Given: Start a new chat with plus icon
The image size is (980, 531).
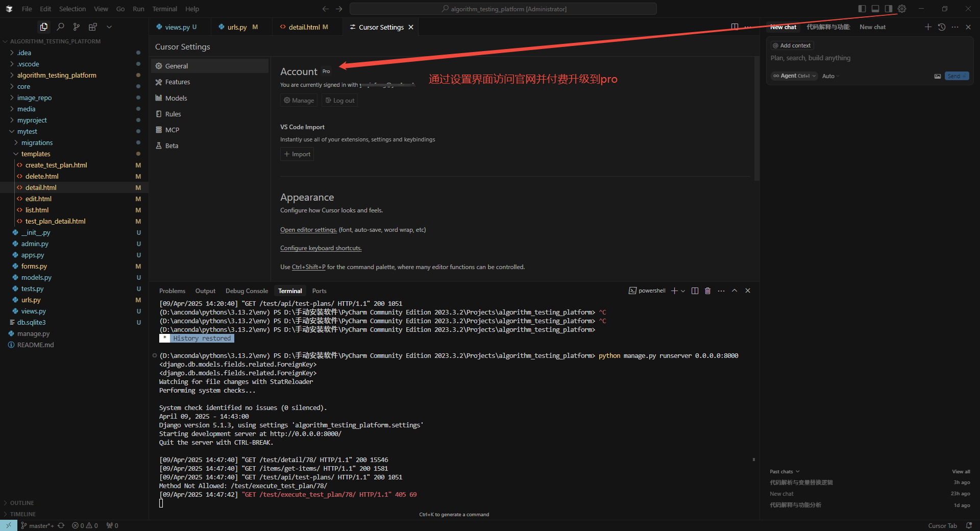Looking at the screenshot, I should pyautogui.click(x=928, y=27).
